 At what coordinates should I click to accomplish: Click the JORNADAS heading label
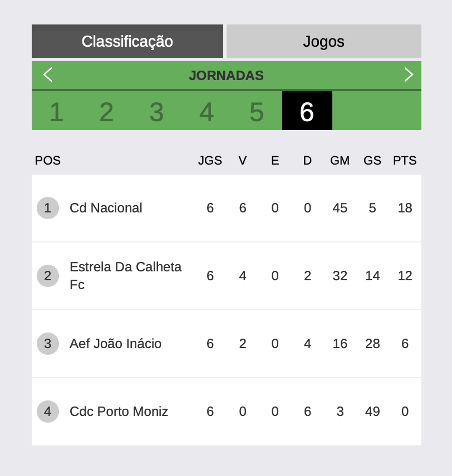(226, 76)
